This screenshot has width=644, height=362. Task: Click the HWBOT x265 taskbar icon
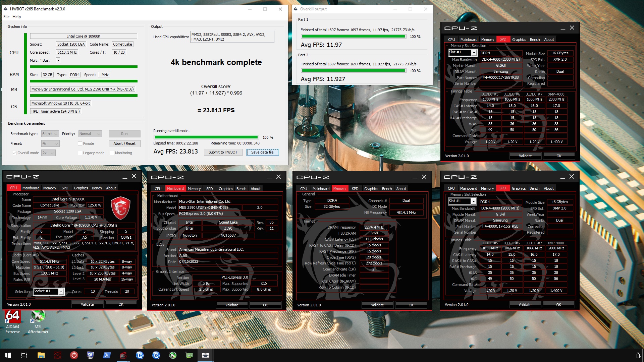pyautogui.click(x=206, y=355)
